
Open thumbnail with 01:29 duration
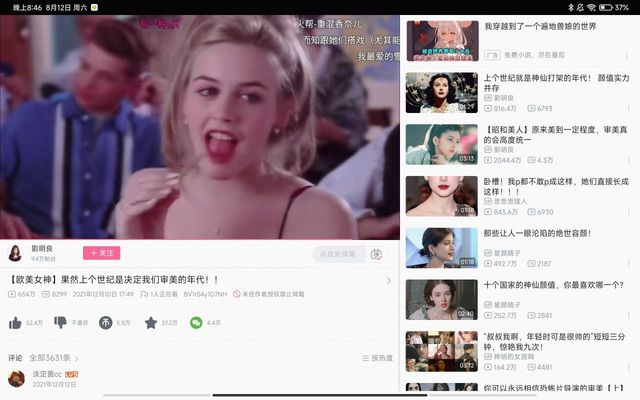pos(442,93)
